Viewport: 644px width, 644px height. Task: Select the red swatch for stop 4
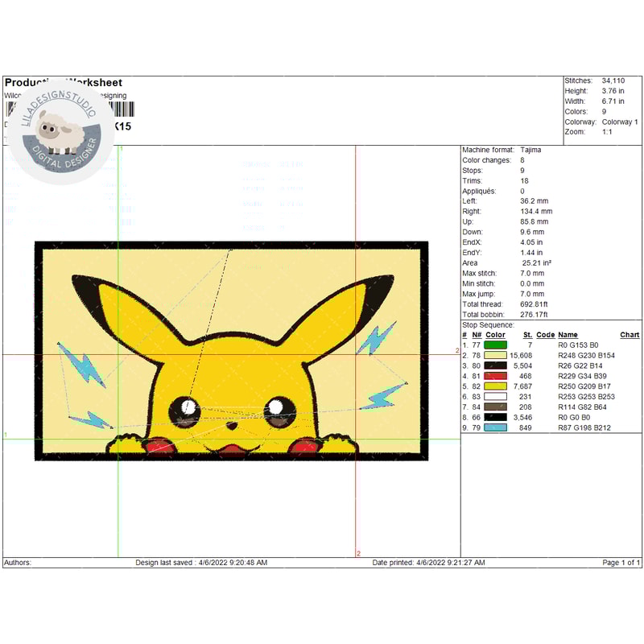tap(495, 376)
